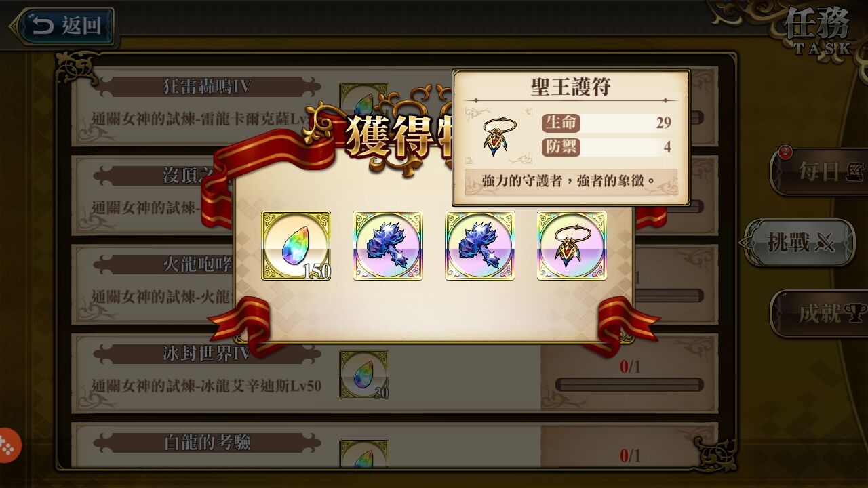This screenshot has width=868, height=488.
Task: Tap the gem reward icon for 冰封世界IV
Action: (x=364, y=374)
